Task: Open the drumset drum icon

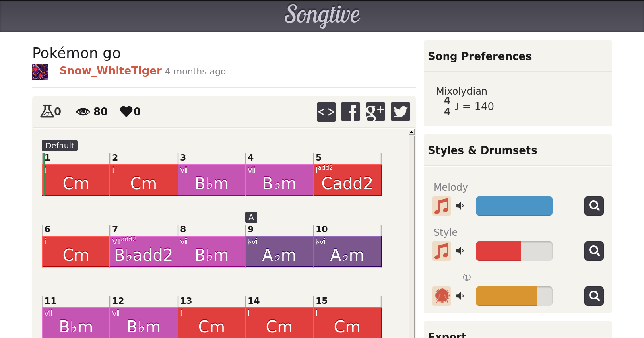Action: click(442, 296)
